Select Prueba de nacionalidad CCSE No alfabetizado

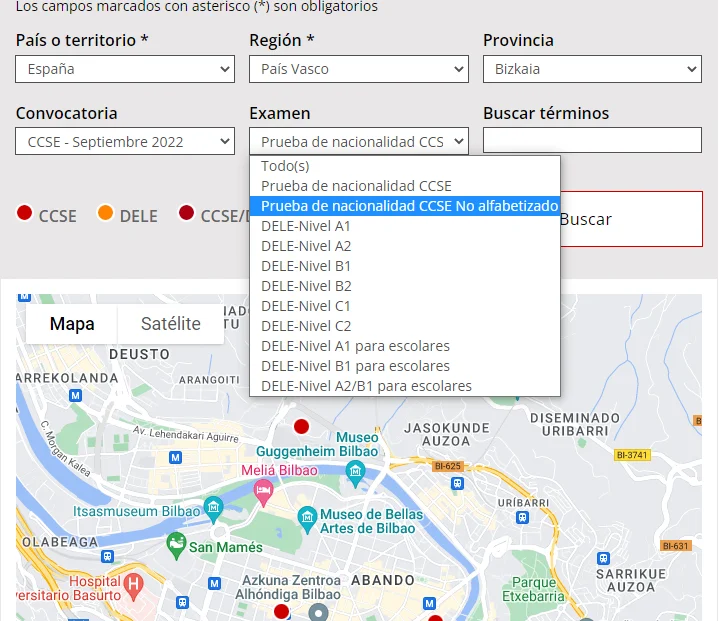[404, 206]
